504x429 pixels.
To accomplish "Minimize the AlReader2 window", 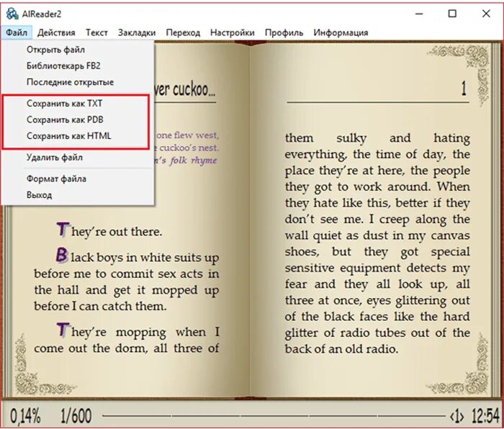I will click(419, 14).
